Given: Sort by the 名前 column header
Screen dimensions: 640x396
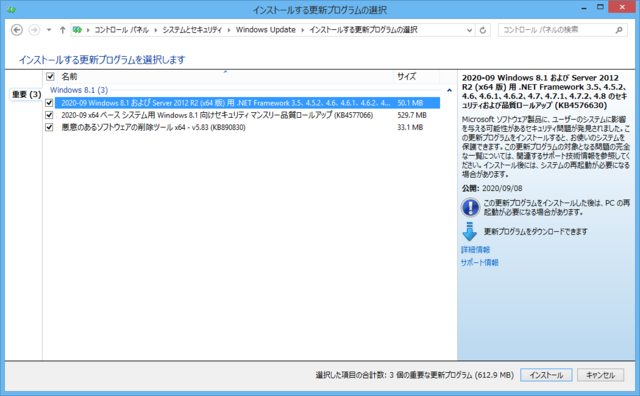Looking at the screenshot, I should pos(226,76).
